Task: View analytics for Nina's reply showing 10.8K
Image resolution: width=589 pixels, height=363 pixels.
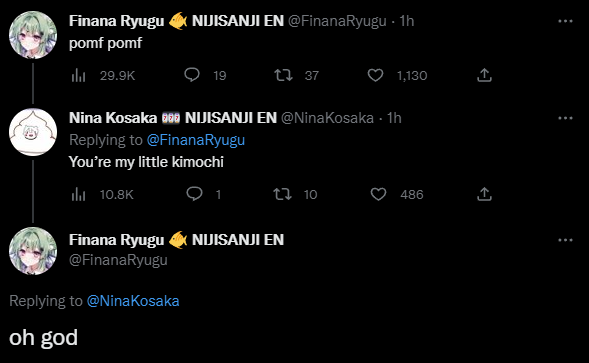Action: (x=102, y=194)
